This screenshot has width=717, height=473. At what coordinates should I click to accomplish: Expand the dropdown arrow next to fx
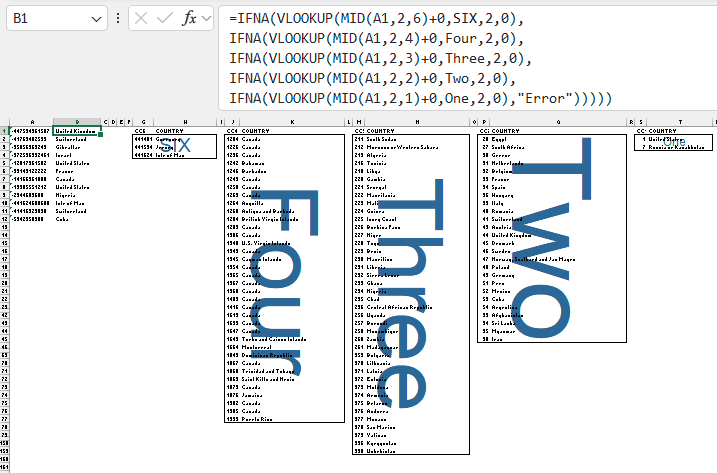point(206,18)
